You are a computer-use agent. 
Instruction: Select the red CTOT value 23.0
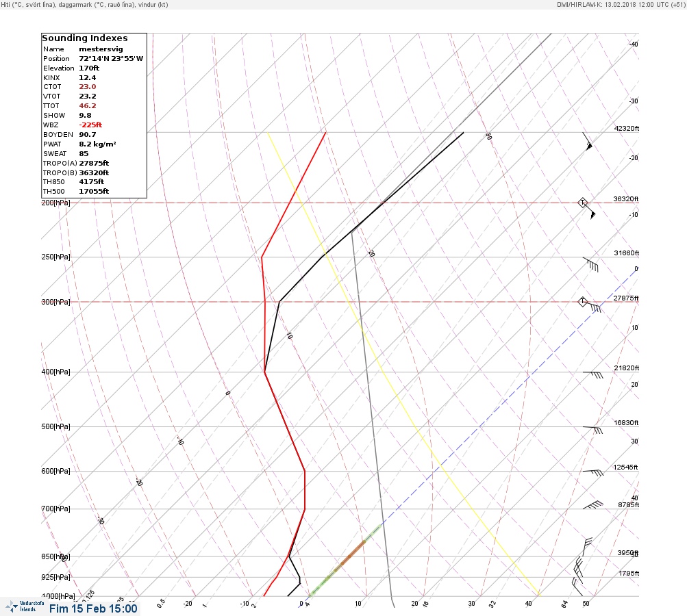pos(87,87)
